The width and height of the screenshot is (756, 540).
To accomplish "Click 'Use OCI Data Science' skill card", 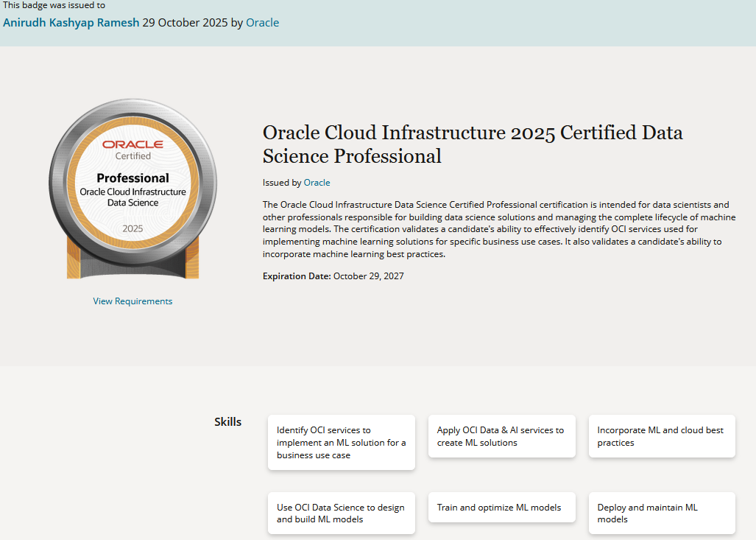I will pos(341,513).
